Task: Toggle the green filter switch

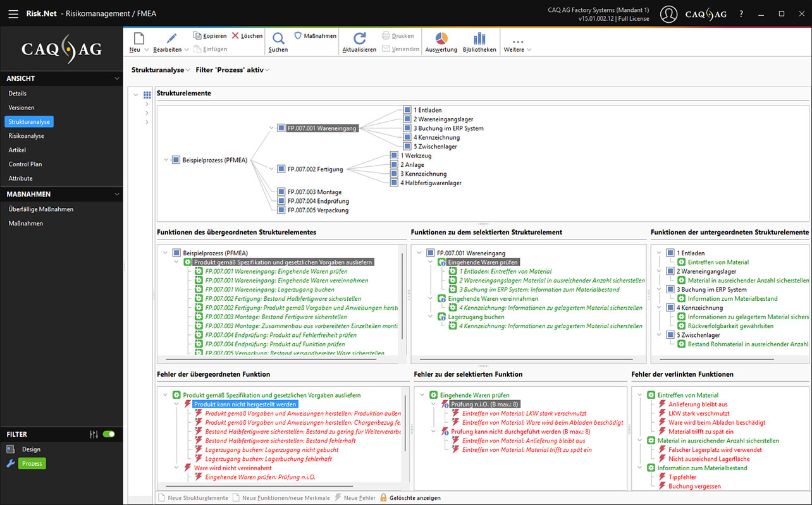Action: tap(109, 434)
